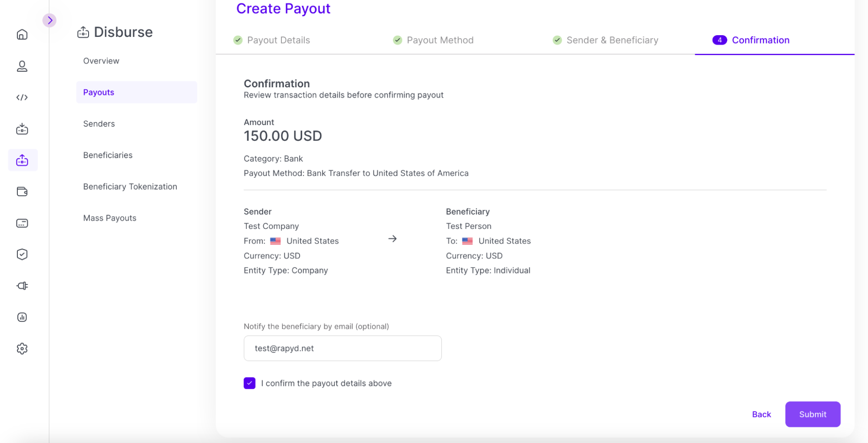
Task: Click the Home icon in sidebar
Action: (x=22, y=35)
